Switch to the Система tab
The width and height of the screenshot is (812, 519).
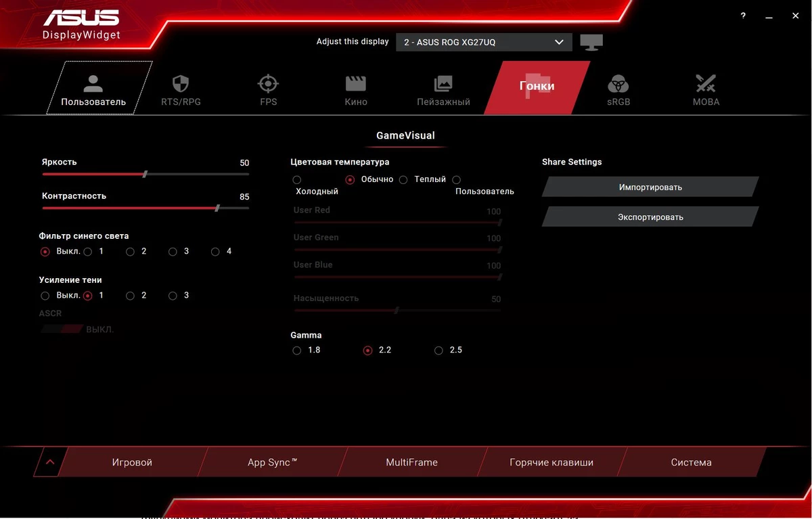click(x=691, y=462)
